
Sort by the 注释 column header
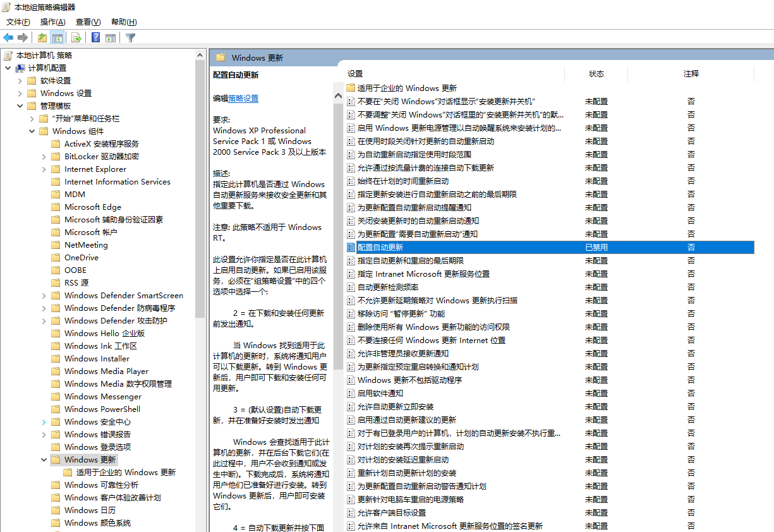click(691, 74)
